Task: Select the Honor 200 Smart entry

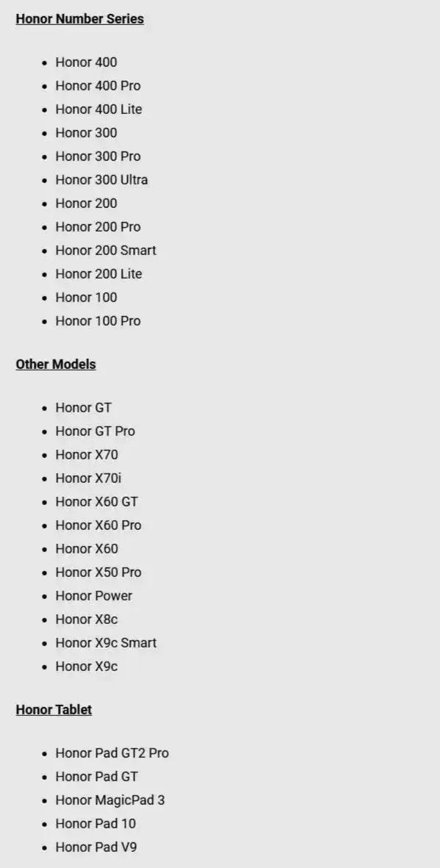Action: click(106, 250)
